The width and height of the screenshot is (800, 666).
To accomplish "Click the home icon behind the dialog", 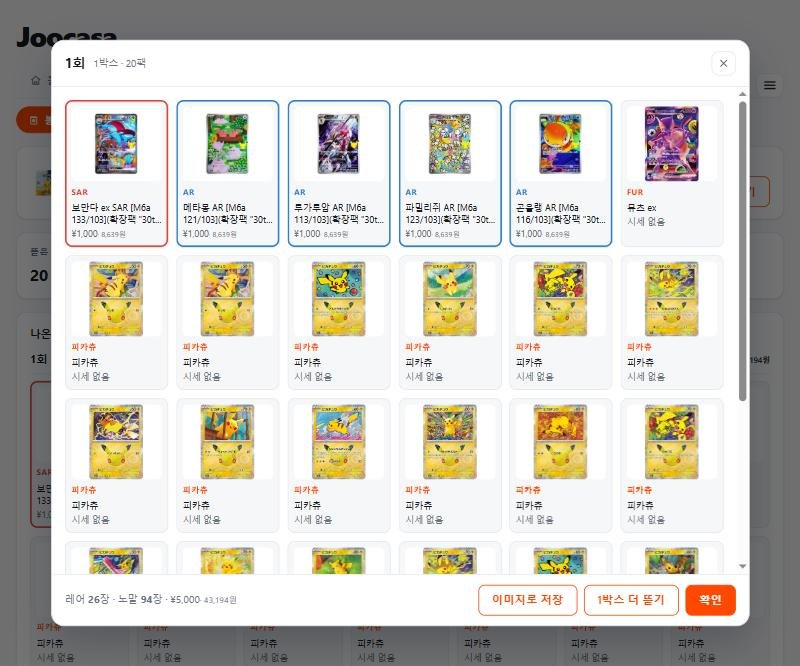I will click(x=36, y=80).
